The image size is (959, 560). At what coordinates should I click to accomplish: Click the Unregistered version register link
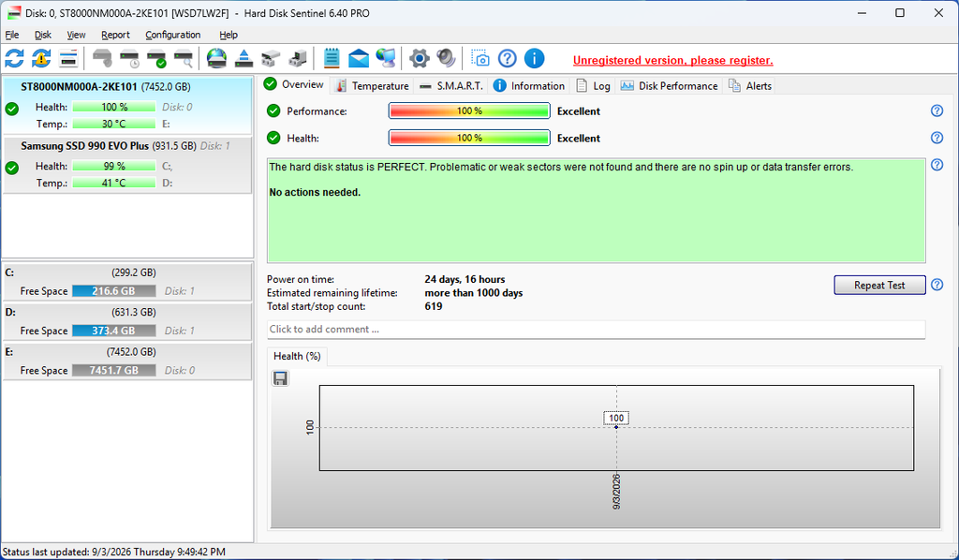[x=672, y=60]
